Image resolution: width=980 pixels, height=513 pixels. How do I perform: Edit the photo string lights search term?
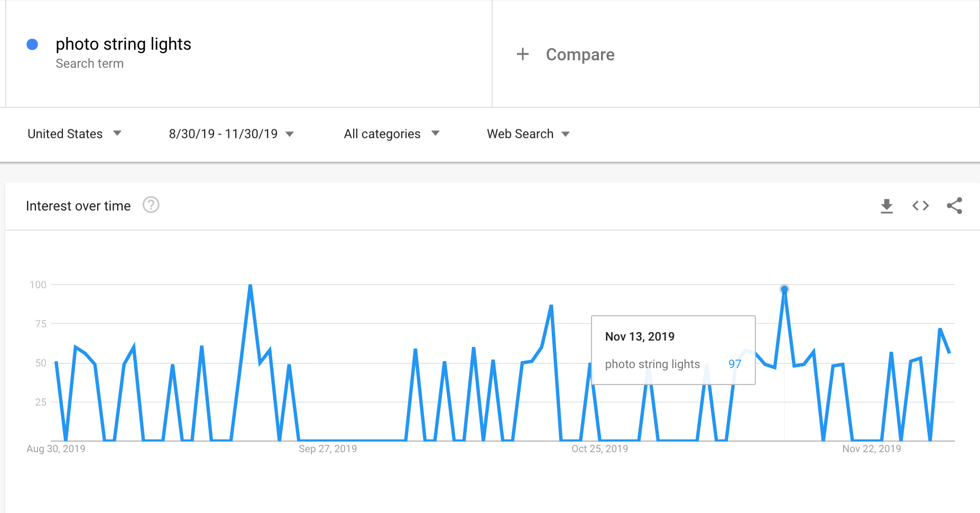(123, 44)
